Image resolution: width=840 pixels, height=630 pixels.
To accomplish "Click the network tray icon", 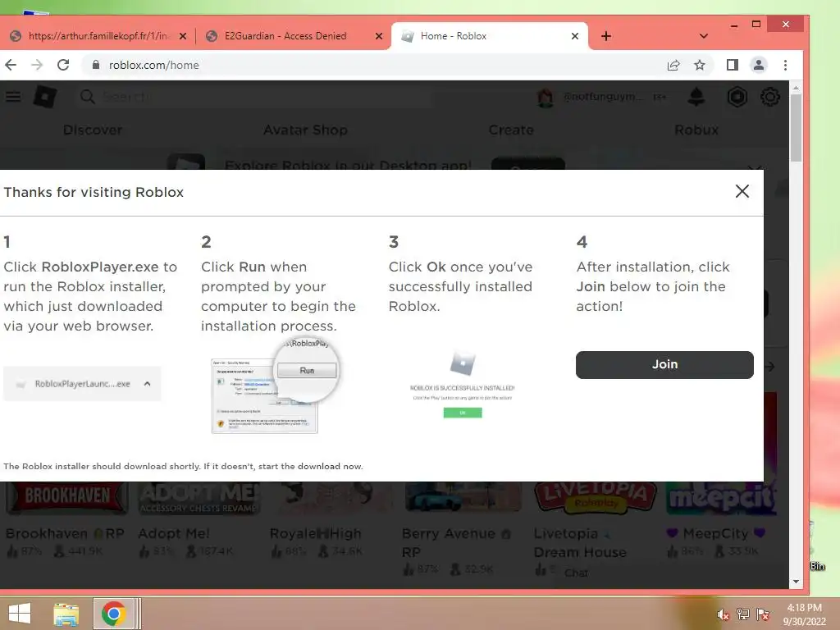I will pyautogui.click(x=743, y=614).
